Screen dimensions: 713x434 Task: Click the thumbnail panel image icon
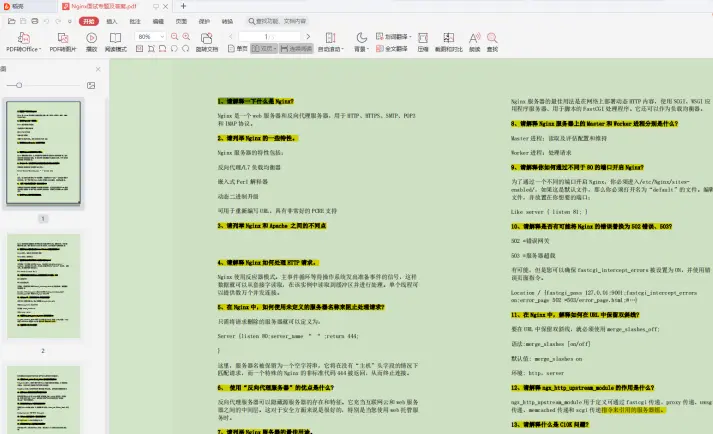tap(91, 86)
